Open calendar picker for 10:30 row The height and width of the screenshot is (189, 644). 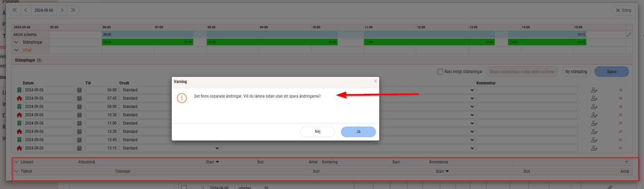pos(79,115)
